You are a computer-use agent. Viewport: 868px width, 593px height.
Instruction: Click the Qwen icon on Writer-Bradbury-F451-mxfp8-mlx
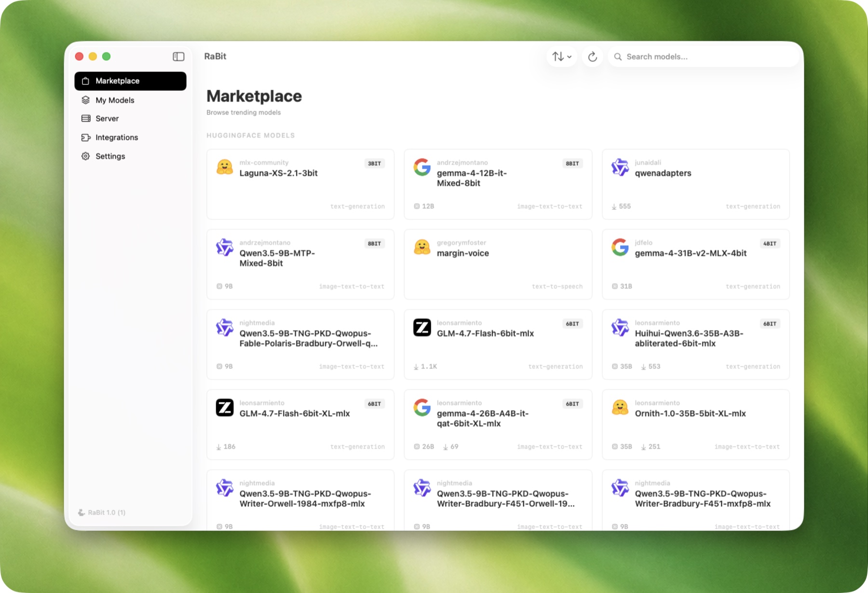point(620,487)
